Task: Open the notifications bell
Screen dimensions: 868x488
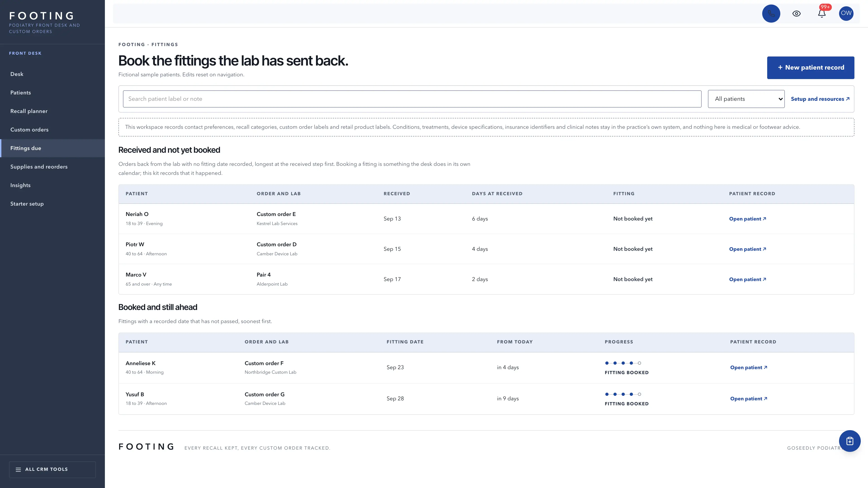Action: (821, 14)
